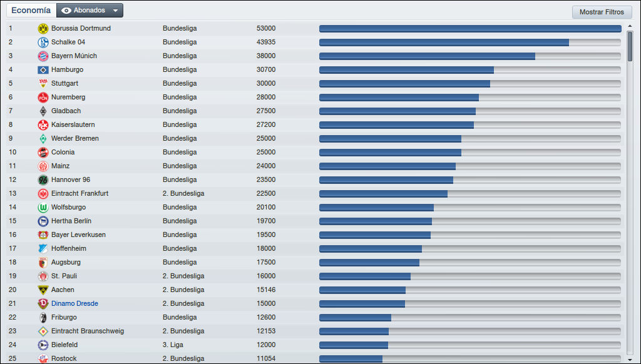Click the vertical scrollbar thumb
This screenshot has height=364, width=641.
point(630,46)
